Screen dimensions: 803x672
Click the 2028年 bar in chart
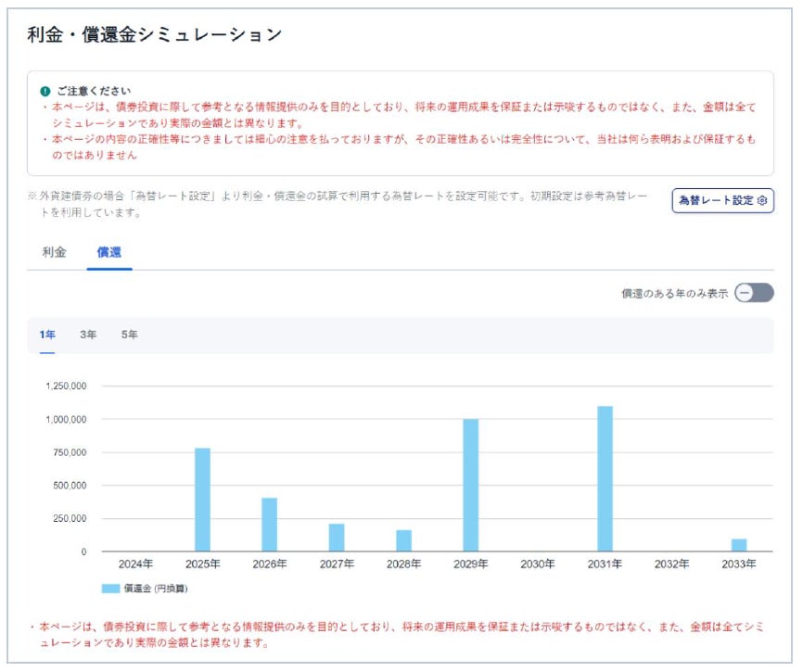point(403,540)
